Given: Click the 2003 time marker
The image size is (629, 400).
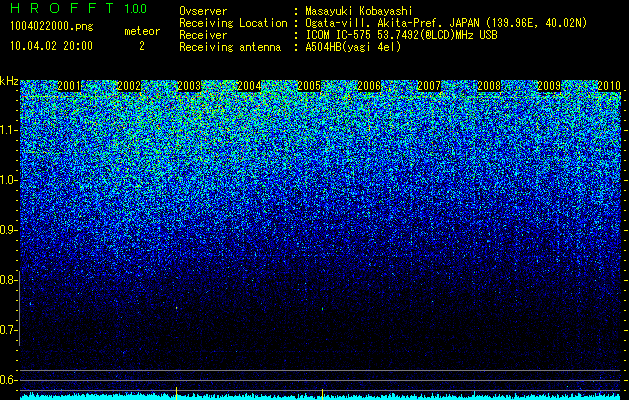Looking at the screenshot, I should point(189,86).
